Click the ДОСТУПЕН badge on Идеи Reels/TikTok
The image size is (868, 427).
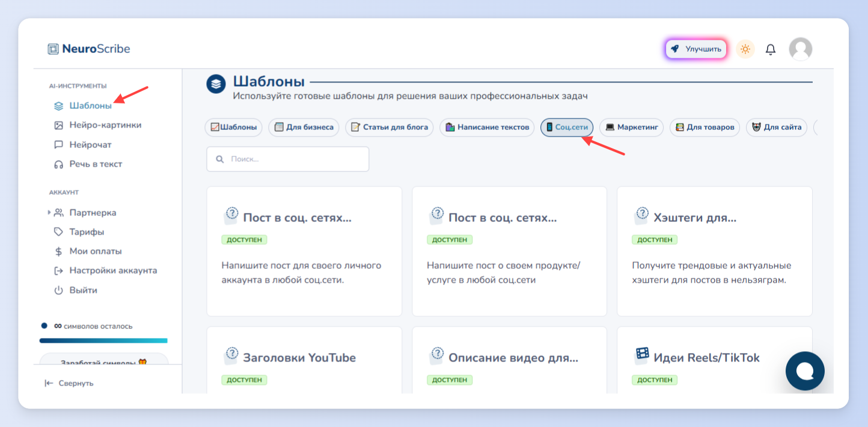[655, 380]
